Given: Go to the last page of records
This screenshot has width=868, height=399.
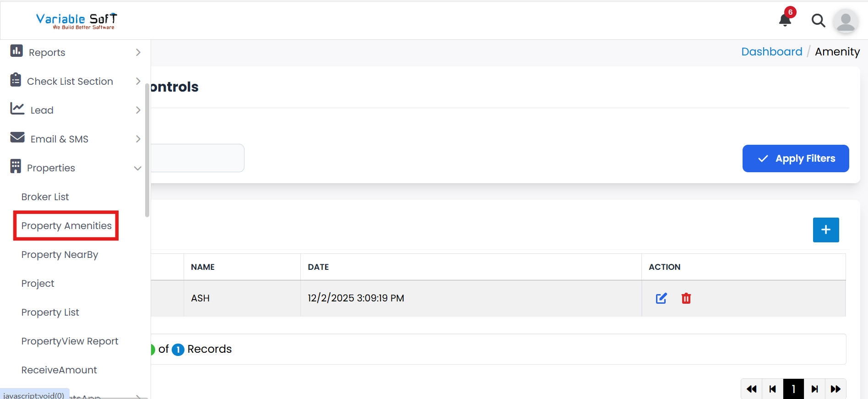Looking at the screenshot, I should click(x=835, y=389).
